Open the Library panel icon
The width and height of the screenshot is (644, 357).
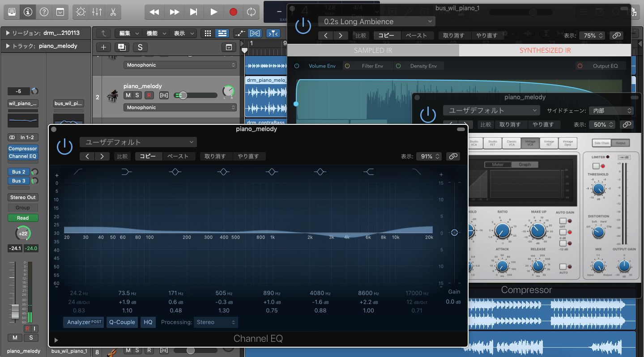tap(12, 12)
